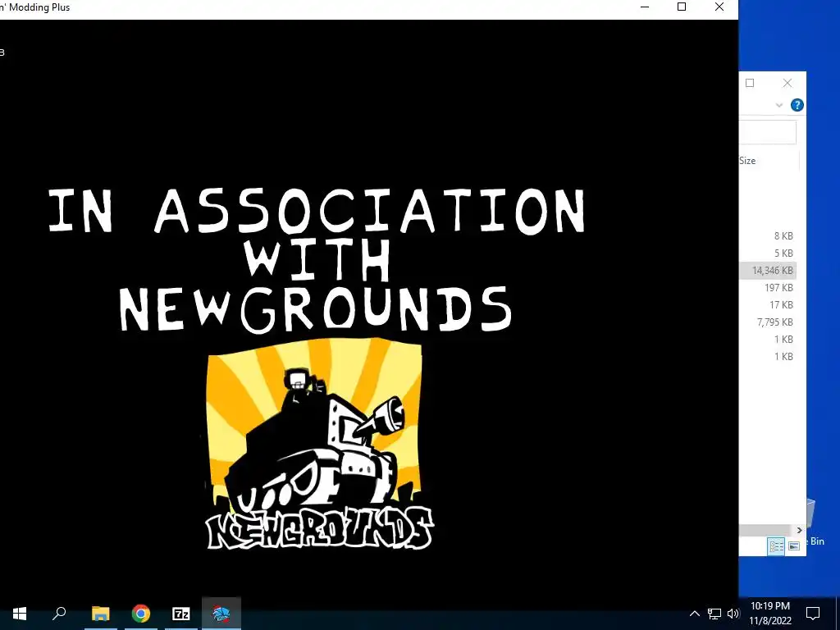
Task: Switch Explorer to large icons view
Action: [x=794, y=546]
